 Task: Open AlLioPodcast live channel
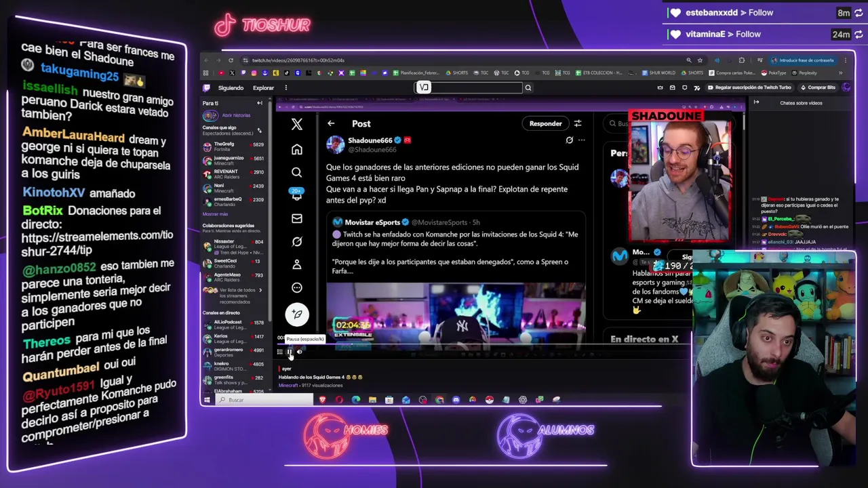[234, 325]
